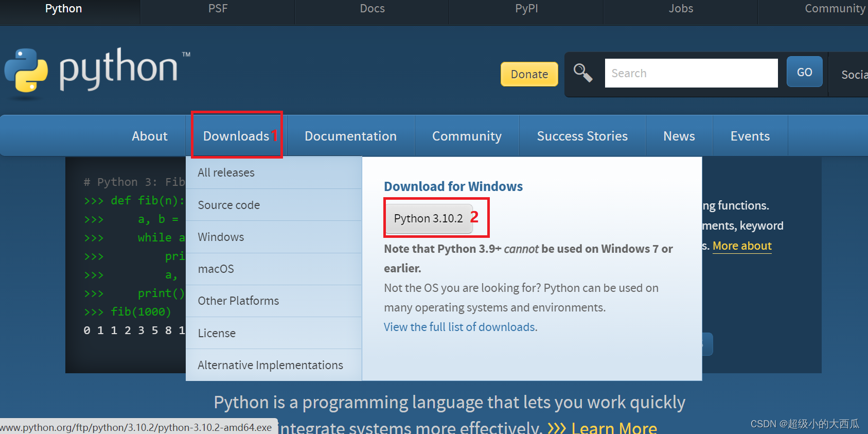Viewport: 868px width, 434px height.
Task: Open the About navigation menu
Action: pos(150,136)
